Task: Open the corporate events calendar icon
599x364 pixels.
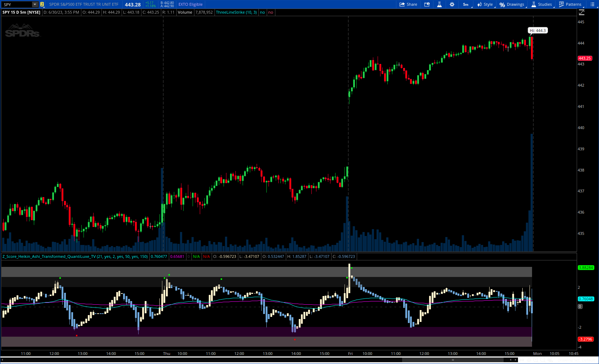Action: (x=427, y=4)
